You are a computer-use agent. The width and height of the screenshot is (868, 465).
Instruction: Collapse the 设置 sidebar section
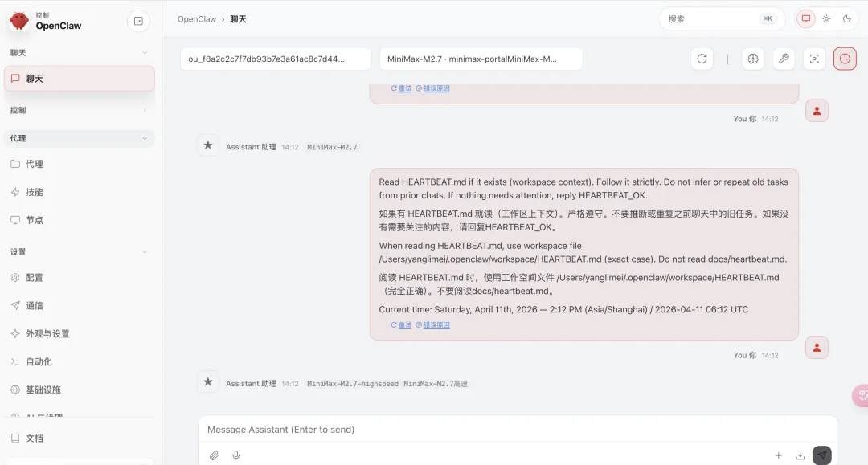click(x=79, y=251)
